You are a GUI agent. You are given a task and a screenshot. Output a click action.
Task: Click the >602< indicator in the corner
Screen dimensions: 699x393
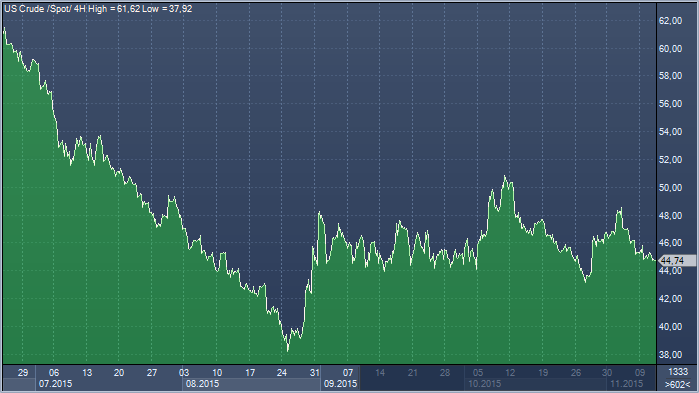pos(678,384)
